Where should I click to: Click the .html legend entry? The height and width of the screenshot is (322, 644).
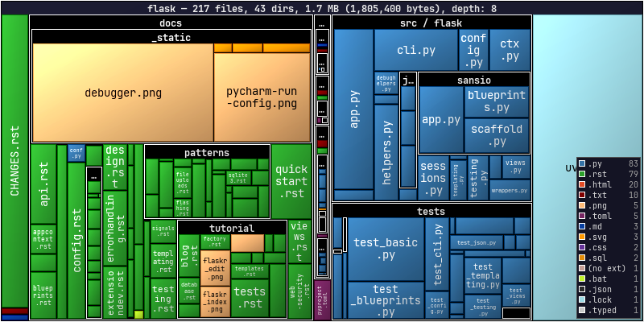pyautogui.click(x=609, y=185)
